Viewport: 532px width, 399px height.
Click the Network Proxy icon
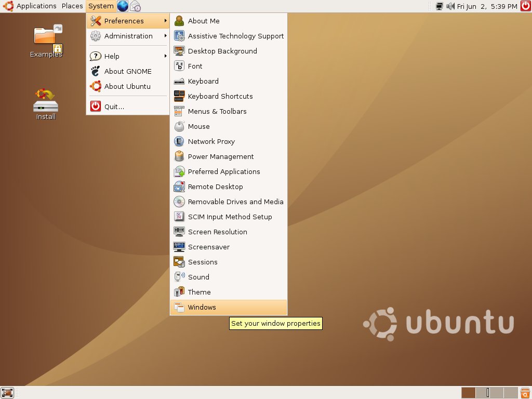pyautogui.click(x=179, y=141)
